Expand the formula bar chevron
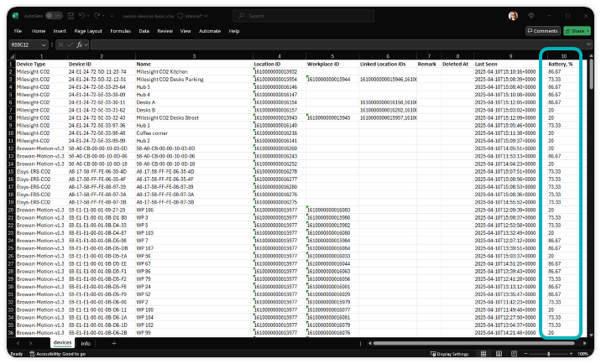This screenshot has height=364, width=601. [588, 44]
